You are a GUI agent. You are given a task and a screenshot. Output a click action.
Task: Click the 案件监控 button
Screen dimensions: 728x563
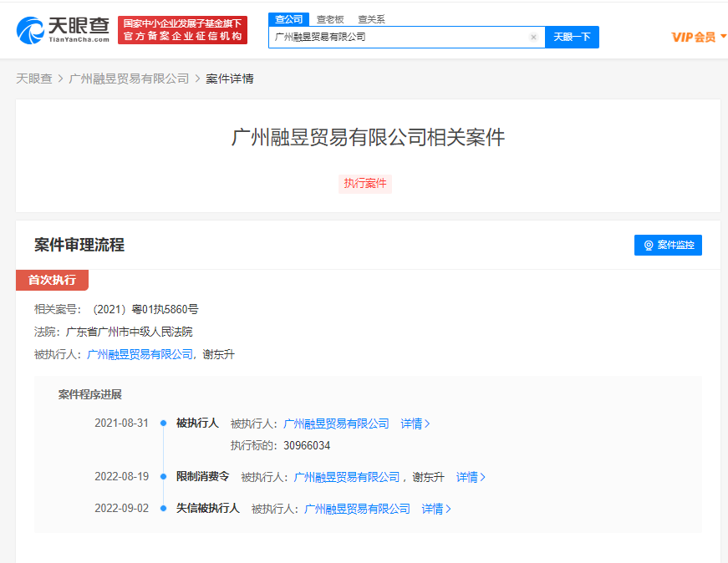[668, 245]
